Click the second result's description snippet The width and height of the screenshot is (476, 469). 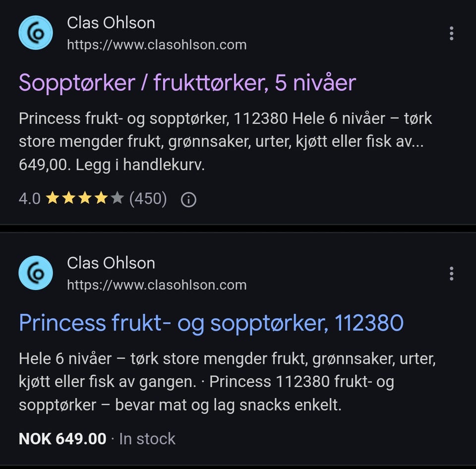pos(228,382)
